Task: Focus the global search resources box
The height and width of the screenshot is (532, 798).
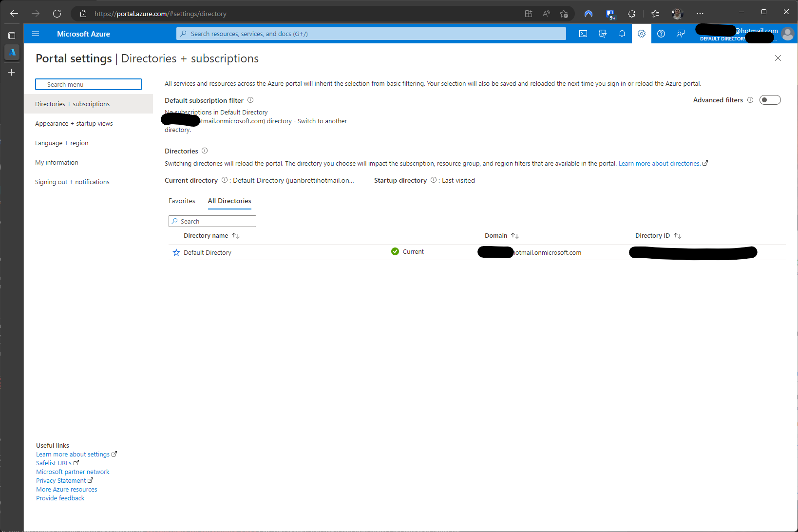Action: coord(371,34)
